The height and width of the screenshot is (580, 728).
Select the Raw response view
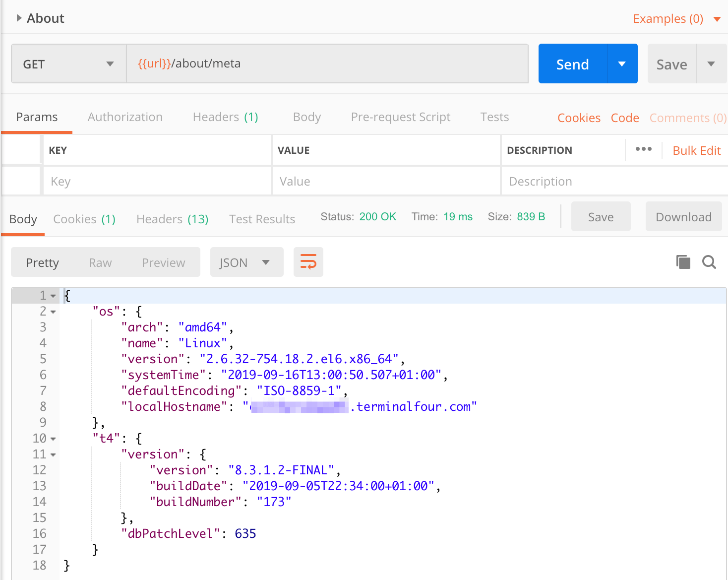pyautogui.click(x=100, y=263)
